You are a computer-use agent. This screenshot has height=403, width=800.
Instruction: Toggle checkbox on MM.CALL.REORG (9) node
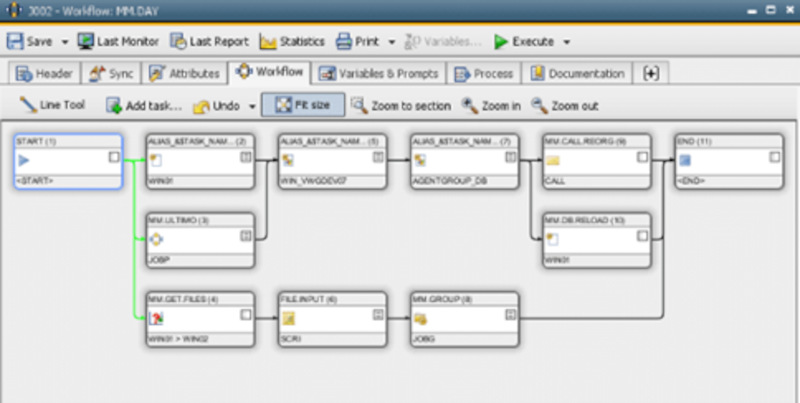pyautogui.click(x=642, y=158)
